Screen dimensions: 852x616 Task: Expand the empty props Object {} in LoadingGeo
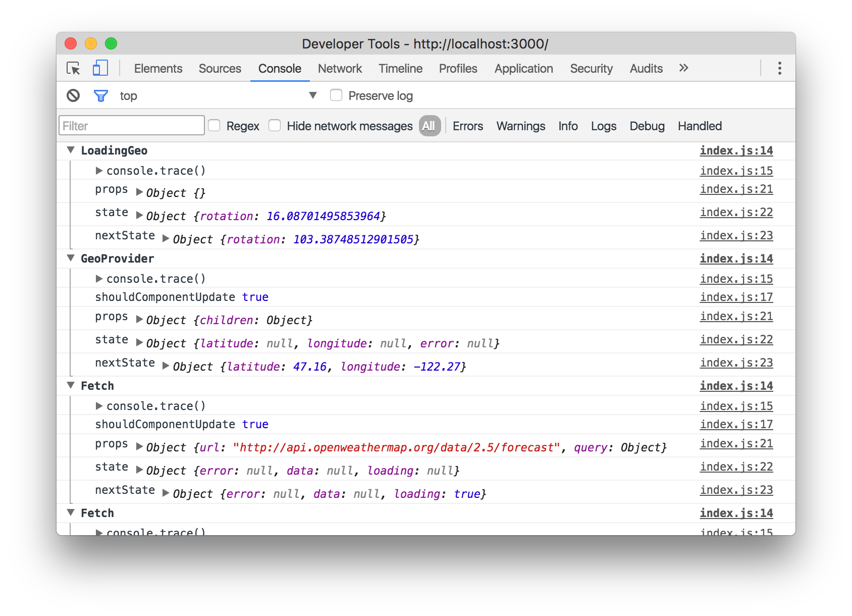coord(140,192)
